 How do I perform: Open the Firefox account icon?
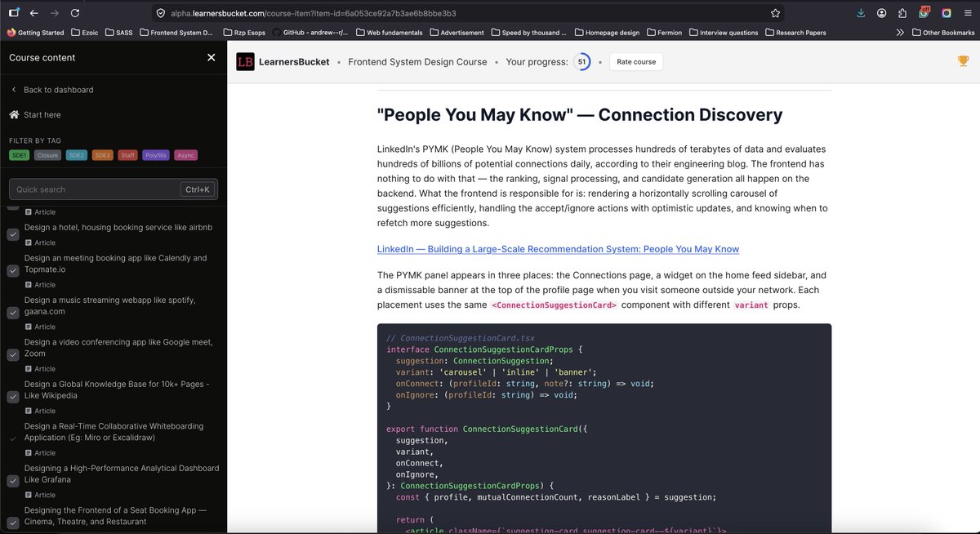[x=882, y=13]
